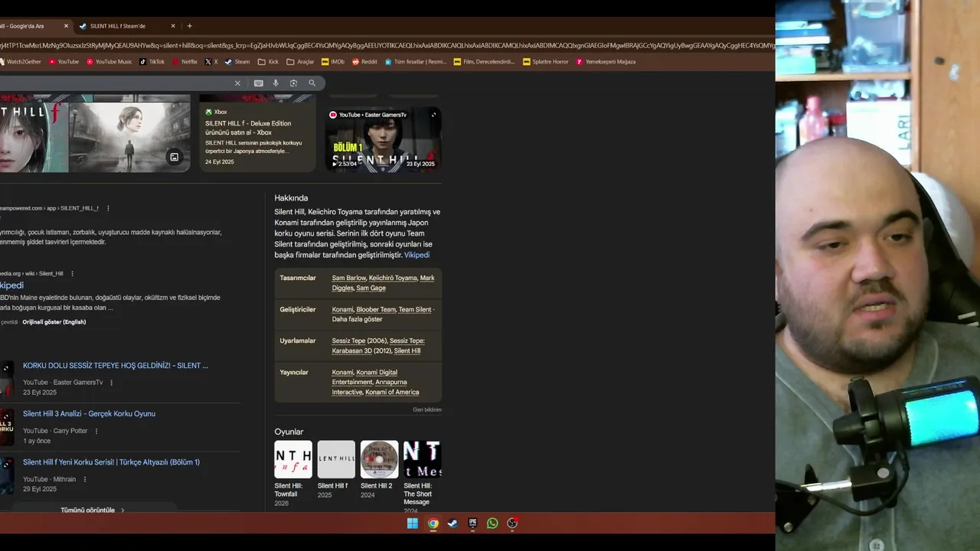Image resolution: width=980 pixels, height=551 pixels.
Task: Open the on-screen keyboard input tool
Action: 259,83
